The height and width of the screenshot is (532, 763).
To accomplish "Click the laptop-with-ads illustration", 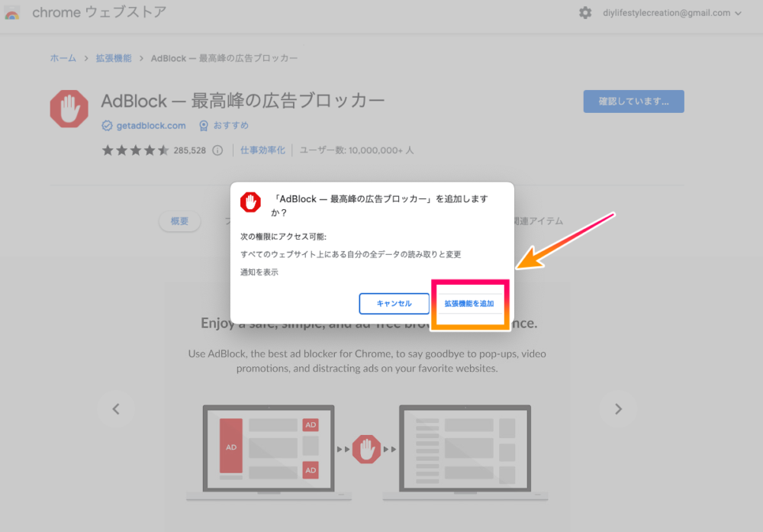I will click(269, 452).
